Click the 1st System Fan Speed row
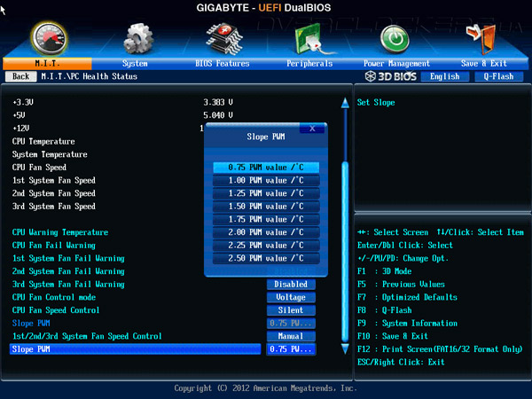 pyautogui.click(x=53, y=180)
